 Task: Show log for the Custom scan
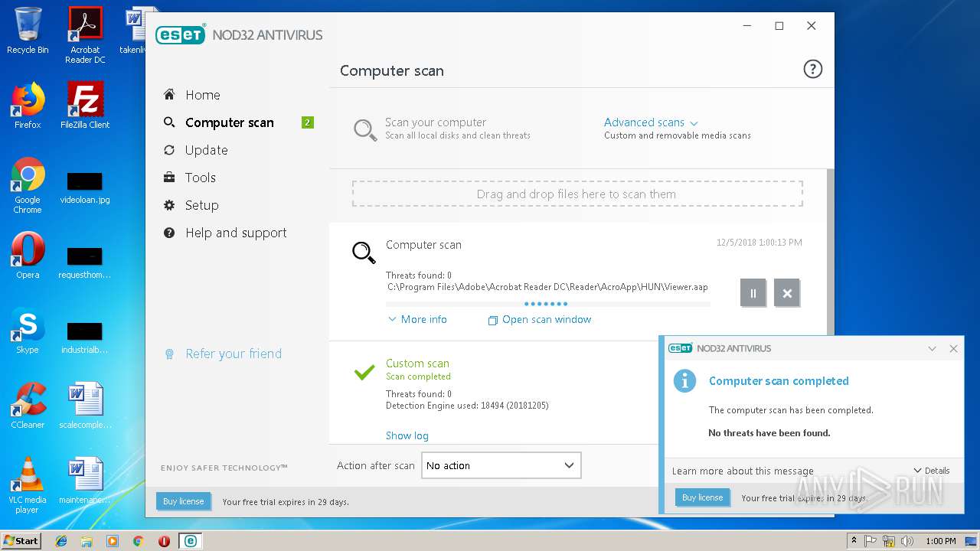pyautogui.click(x=407, y=435)
